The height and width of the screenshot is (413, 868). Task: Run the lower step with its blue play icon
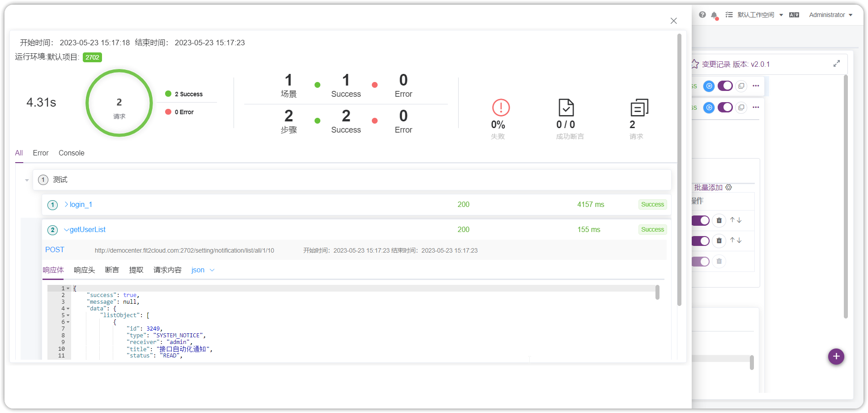709,108
